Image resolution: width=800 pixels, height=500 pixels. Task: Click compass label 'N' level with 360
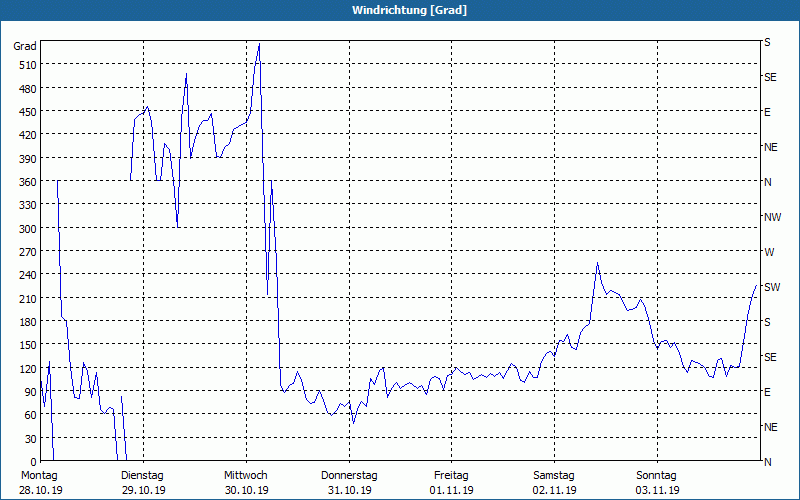point(768,182)
